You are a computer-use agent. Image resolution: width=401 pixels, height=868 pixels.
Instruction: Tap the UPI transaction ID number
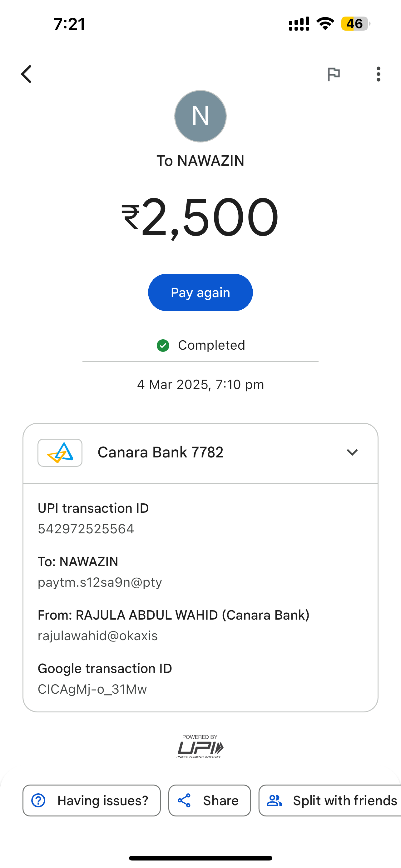tap(86, 529)
